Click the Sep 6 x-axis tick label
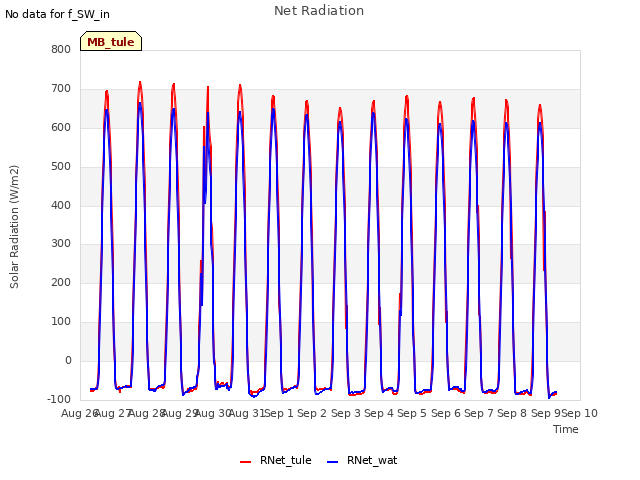 [x=446, y=413]
